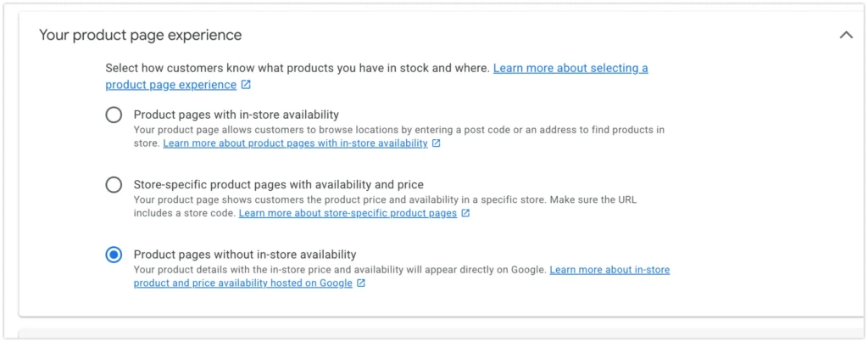This screenshot has height=342, width=868.
Task: Click the 'Select how customers know what products' intro text
Action: 297,68
